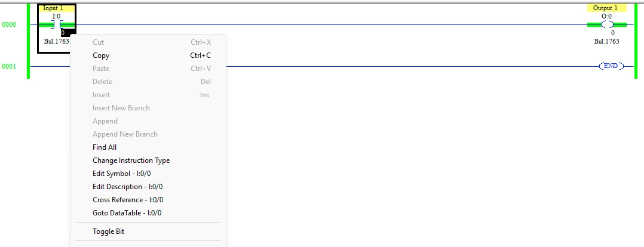Choose Append New Branch entry
The height and width of the screenshot is (247, 644).
click(x=124, y=134)
